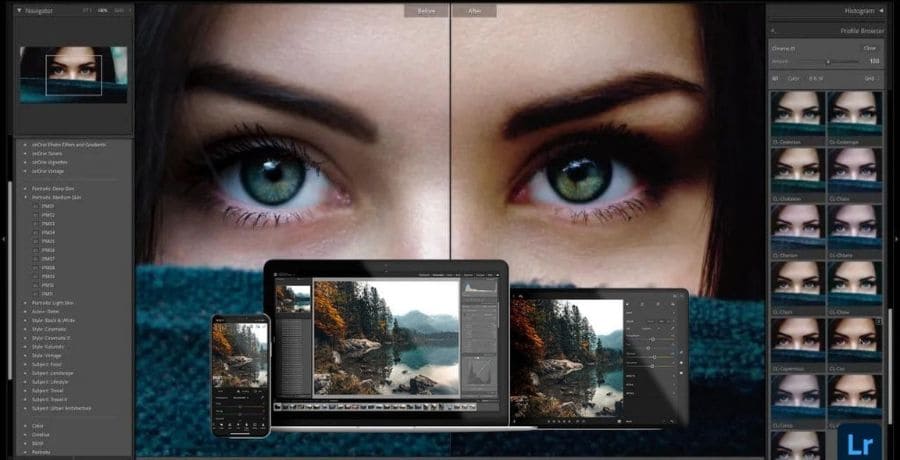Apply the PM05 preset
Image resolution: width=900 pixels, height=460 pixels.
[48, 241]
